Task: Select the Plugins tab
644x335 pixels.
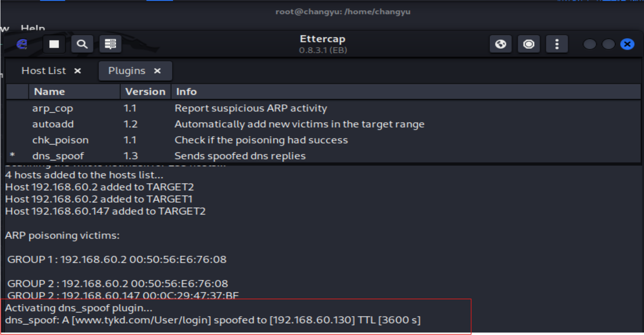Action: pos(127,71)
